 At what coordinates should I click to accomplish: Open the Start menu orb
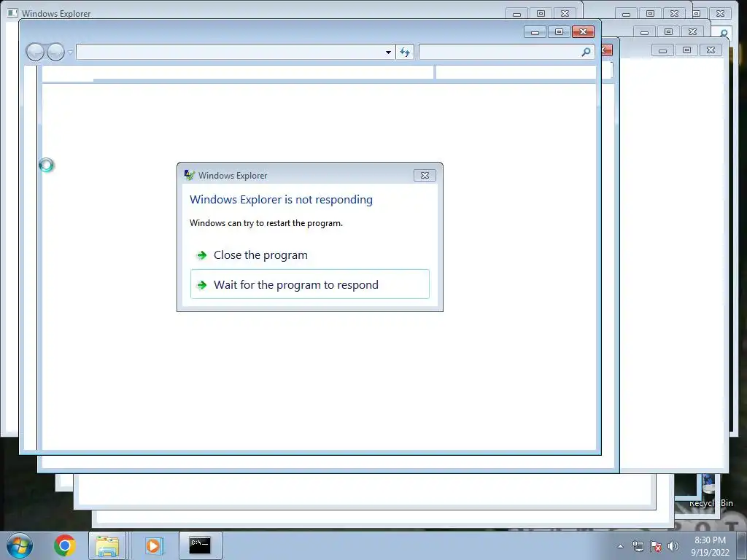point(20,545)
